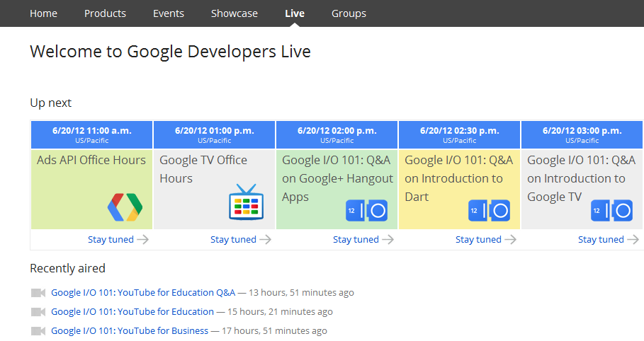This screenshot has height=341, width=644.
Task: Open Google I/O 101: YouTube for Education Q&A link
Action: pos(143,293)
